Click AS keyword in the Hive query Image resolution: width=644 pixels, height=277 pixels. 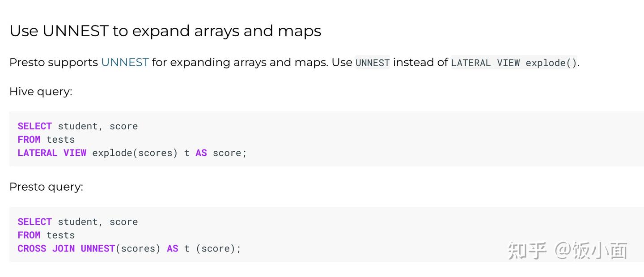pos(201,153)
